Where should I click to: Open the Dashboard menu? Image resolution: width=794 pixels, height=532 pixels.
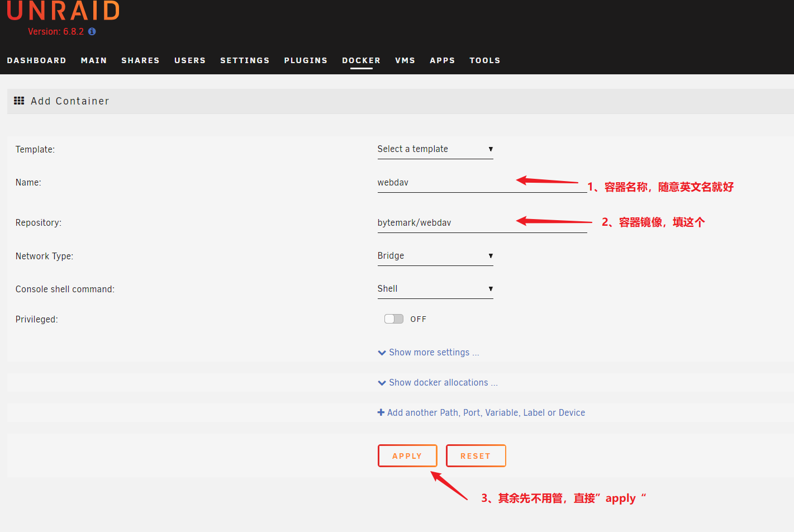coord(37,60)
